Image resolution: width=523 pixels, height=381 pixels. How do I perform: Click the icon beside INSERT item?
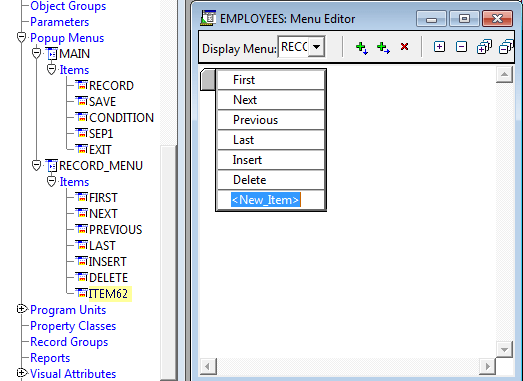pyautogui.click(x=81, y=262)
